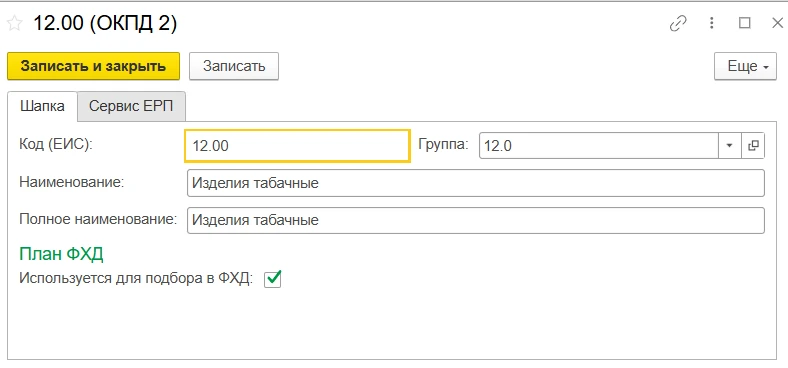Click Записать и закрыть button

[x=93, y=66]
